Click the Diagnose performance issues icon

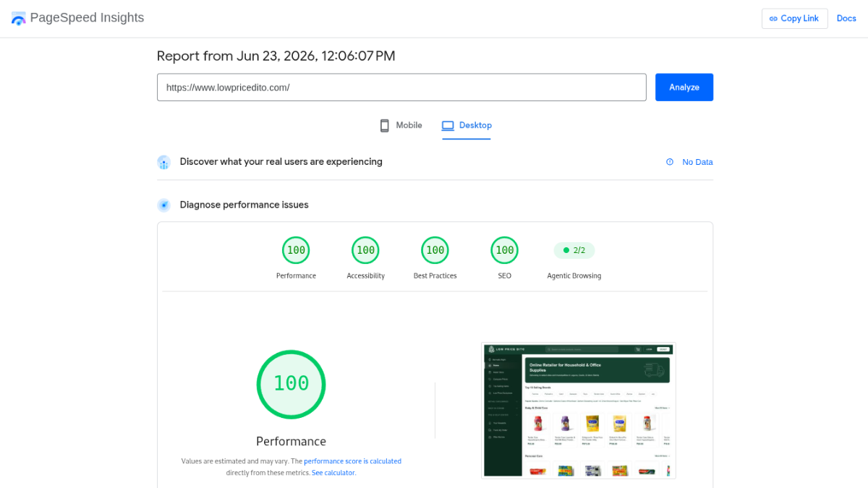point(164,205)
